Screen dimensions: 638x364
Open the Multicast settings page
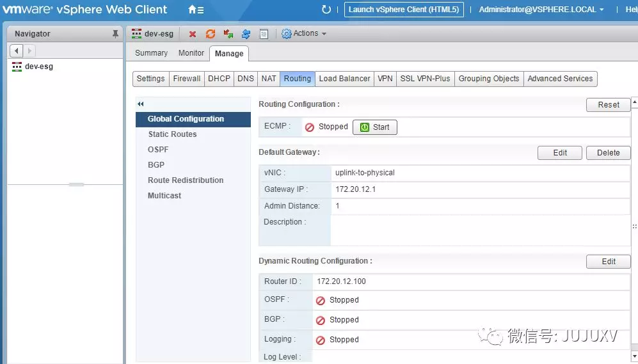pos(164,196)
